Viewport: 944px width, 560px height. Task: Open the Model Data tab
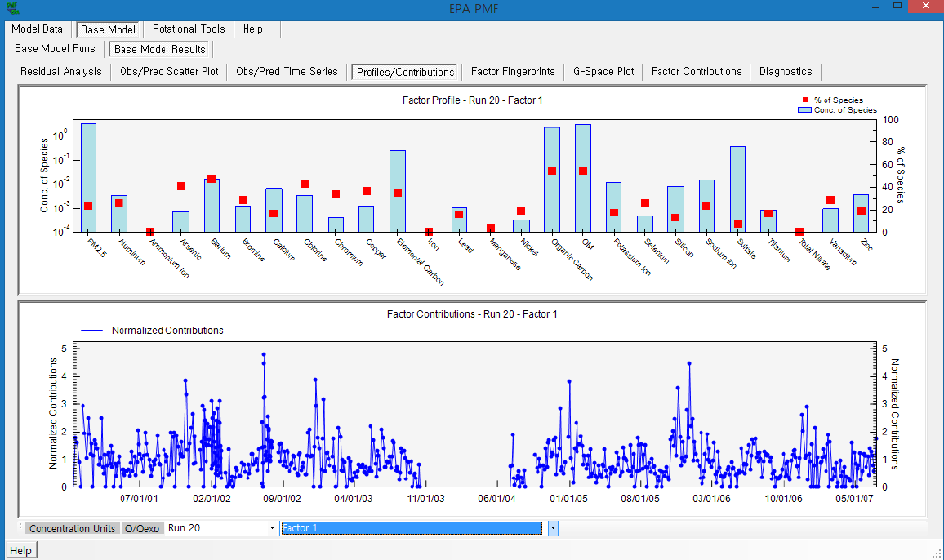[37, 29]
